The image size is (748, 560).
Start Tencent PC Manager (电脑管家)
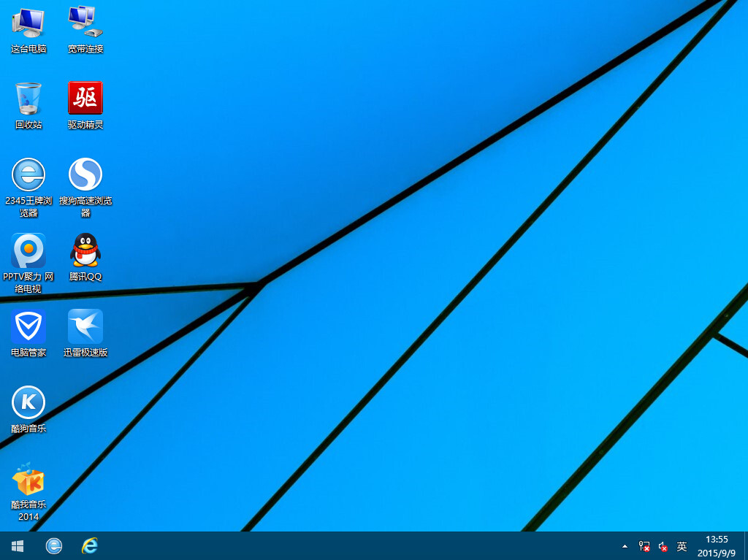28,327
